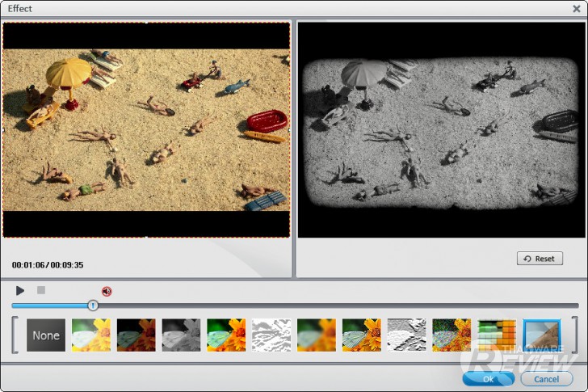The image size is (588, 392).
Task: Close the Effect dialog with the X
Action: [x=577, y=9]
